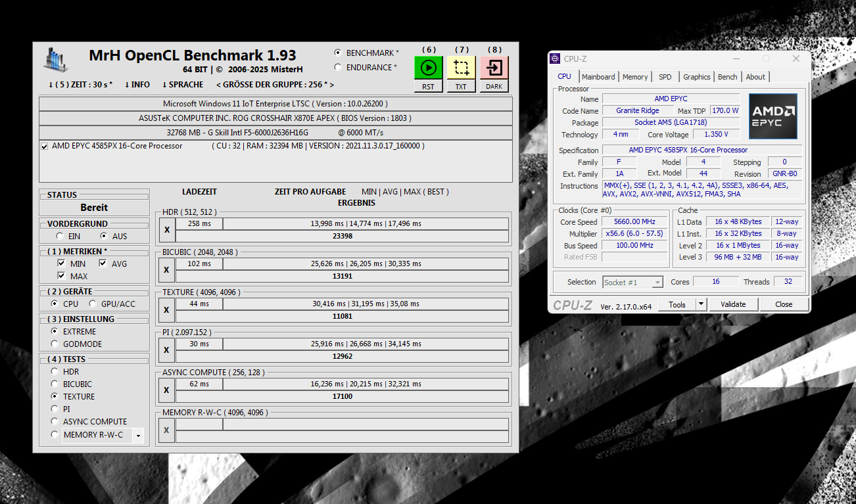Select the ENDURANCE mode radio button

338,67
